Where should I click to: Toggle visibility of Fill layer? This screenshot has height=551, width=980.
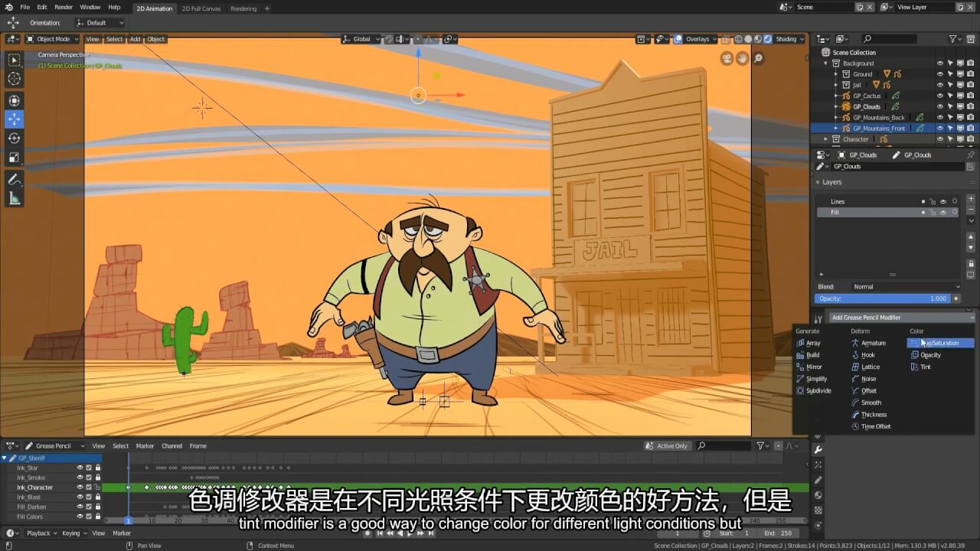(x=943, y=212)
